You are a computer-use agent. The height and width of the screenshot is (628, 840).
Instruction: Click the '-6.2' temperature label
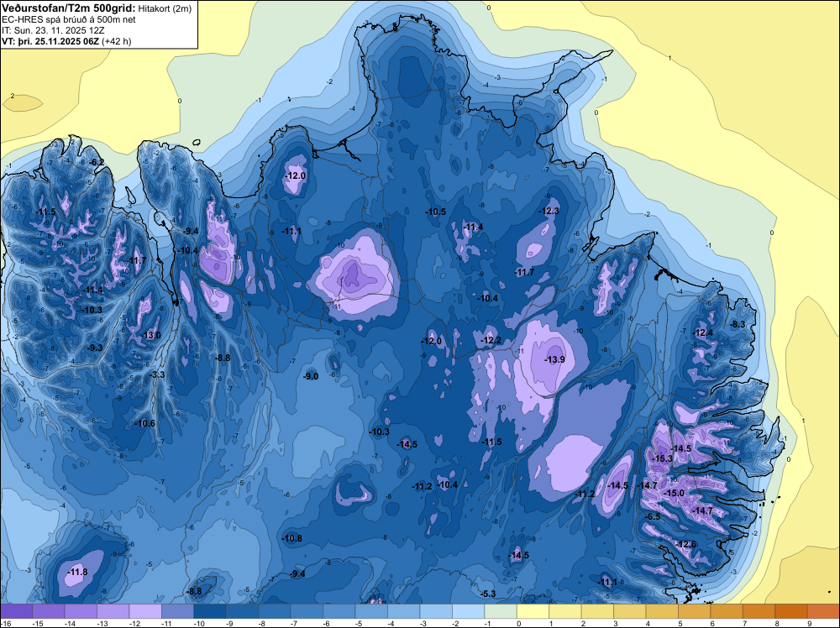pos(97,162)
